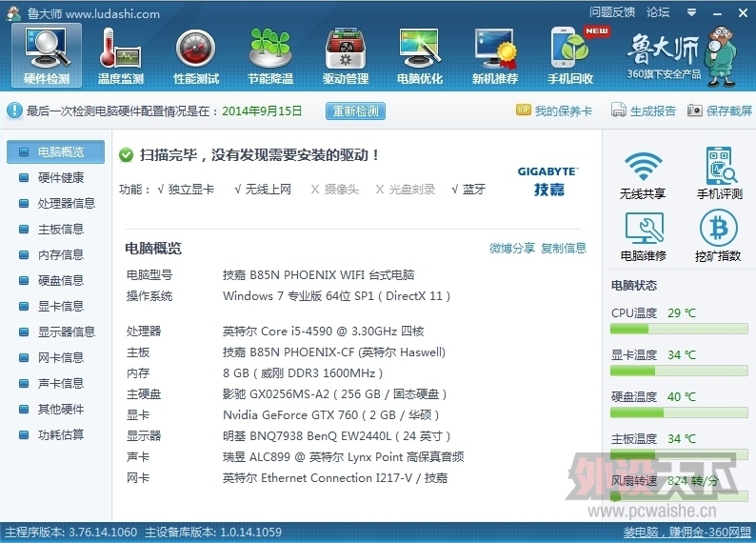The image size is (756, 543).
Task: Click the 2014年9月15日 detection date
Action: 262,111
